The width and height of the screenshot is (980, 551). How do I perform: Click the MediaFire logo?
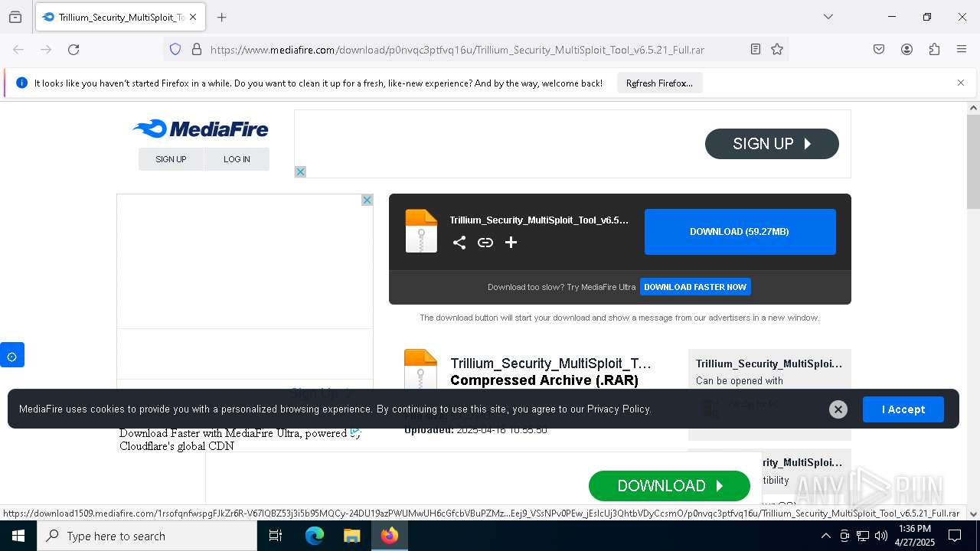tap(201, 129)
